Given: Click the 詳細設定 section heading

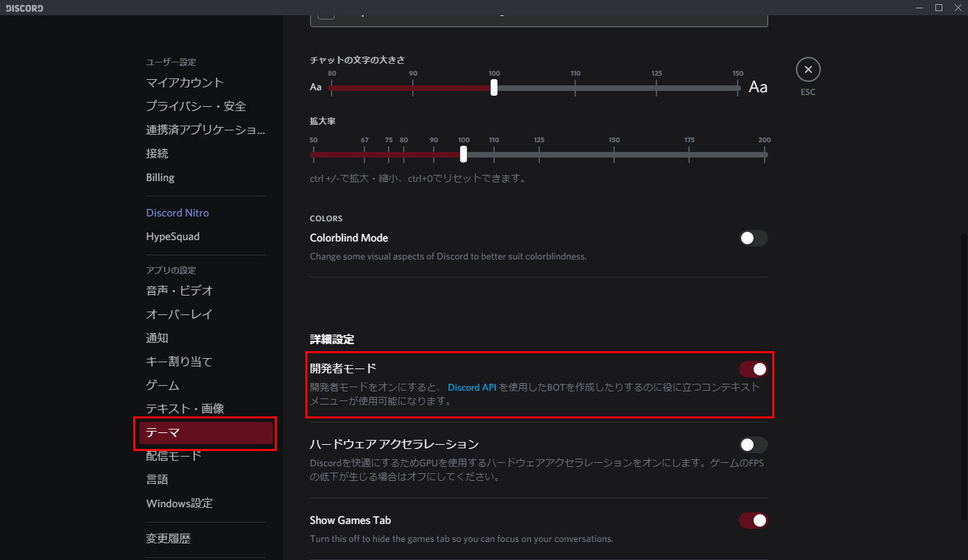Looking at the screenshot, I should point(332,339).
